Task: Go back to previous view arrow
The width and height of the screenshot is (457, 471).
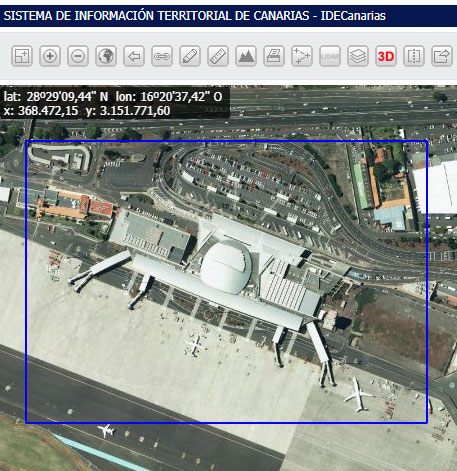Action: click(134, 56)
